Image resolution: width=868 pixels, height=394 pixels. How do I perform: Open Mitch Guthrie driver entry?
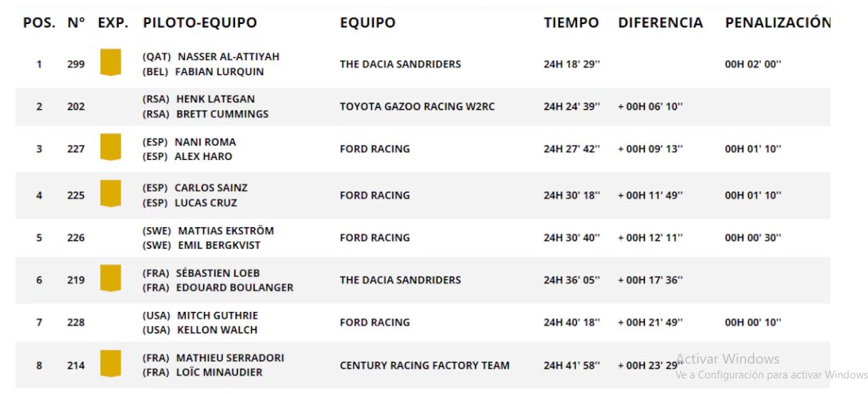(x=217, y=315)
